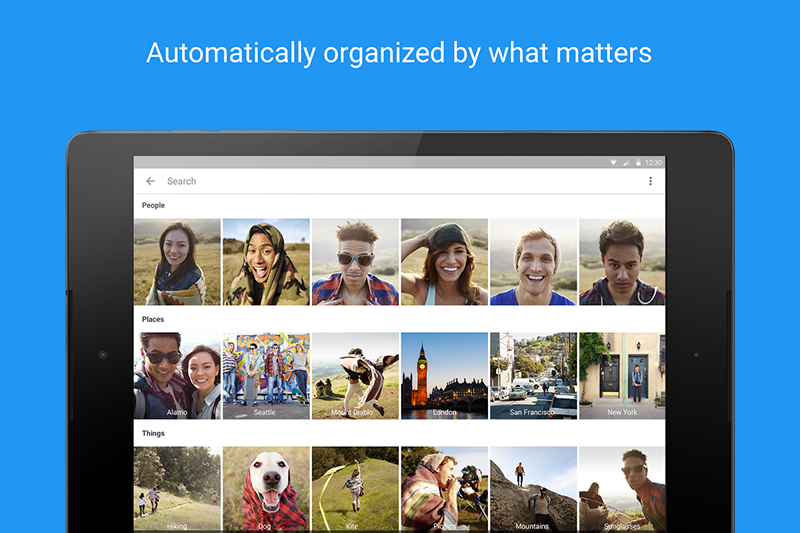The width and height of the screenshot is (800, 533).
Task: Open the London photo with Big Ben
Action: [x=444, y=376]
